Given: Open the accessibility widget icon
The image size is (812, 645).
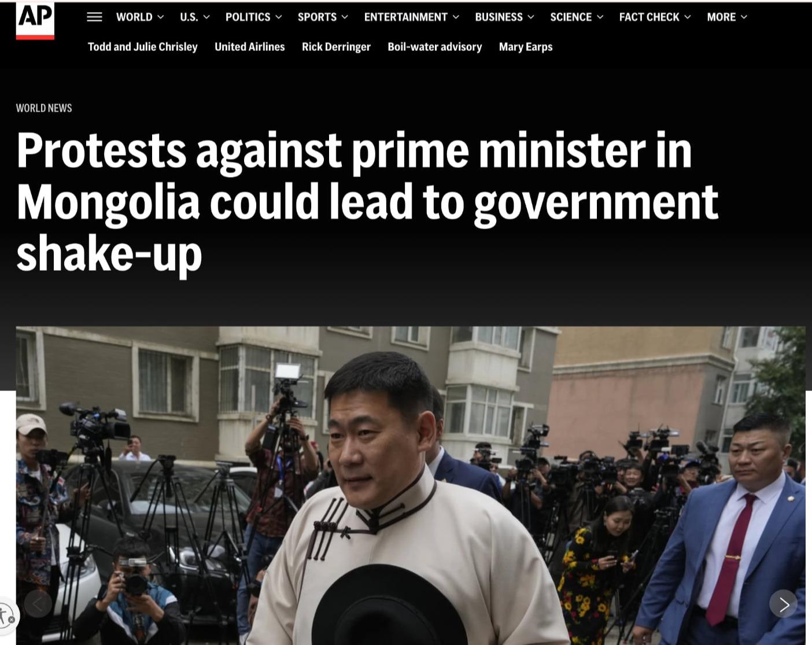Looking at the screenshot, I should tap(6, 615).
